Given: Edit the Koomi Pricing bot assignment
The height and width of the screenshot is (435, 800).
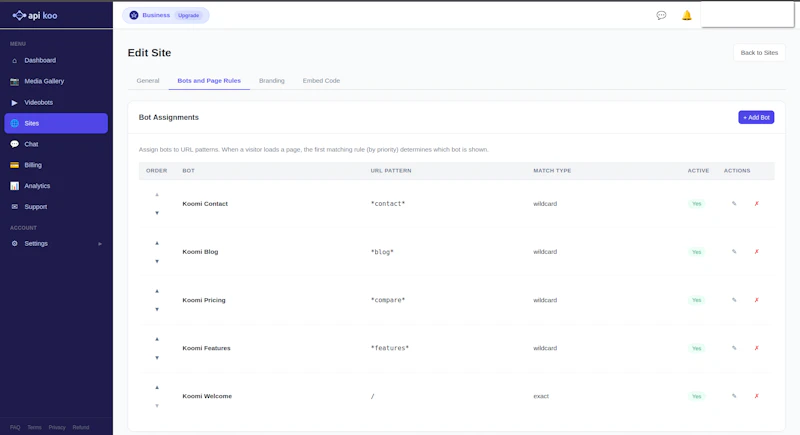Looking at the screenshot, I should tap(734, 300).
